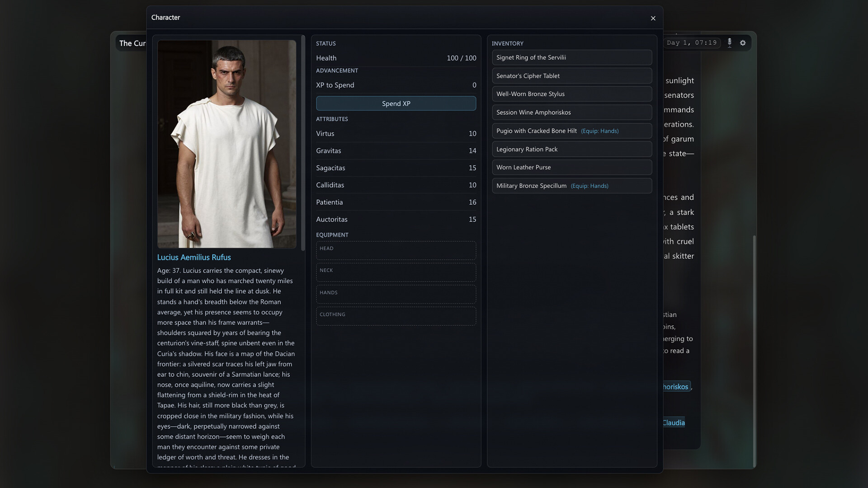Viewport: 868px width, 488px height.
Task: Click the character panel scrollbar
Action: tap(303, 143)
